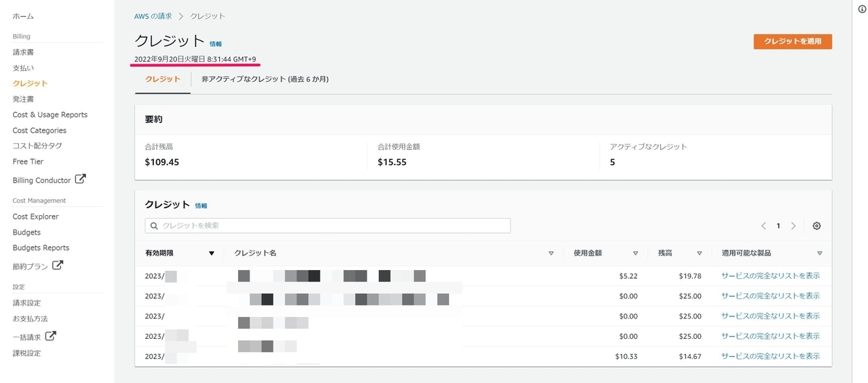Show service list for $10.33 usage row
This screenshot has width=868, height=383.
point(770,357)
